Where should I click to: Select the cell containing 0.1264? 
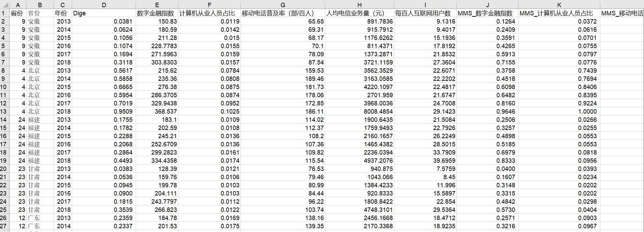[488, 21]
